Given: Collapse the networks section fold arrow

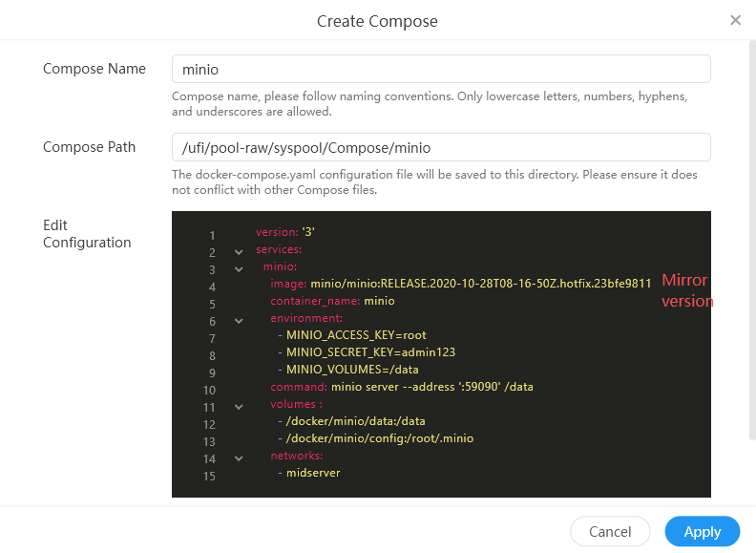Looking at the screenshot, I should (x=239, y=458).
